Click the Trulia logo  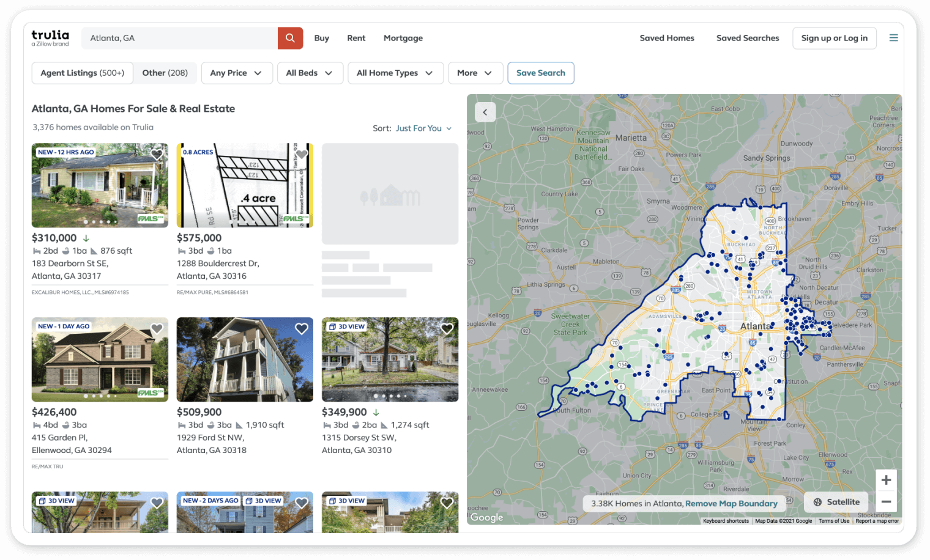(x=50, y=38)
